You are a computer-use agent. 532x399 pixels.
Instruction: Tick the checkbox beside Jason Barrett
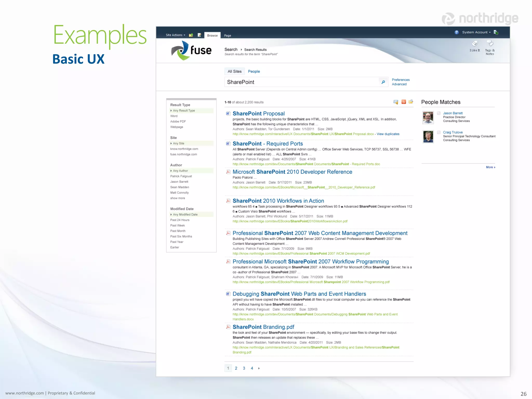[x=439, y=113]
